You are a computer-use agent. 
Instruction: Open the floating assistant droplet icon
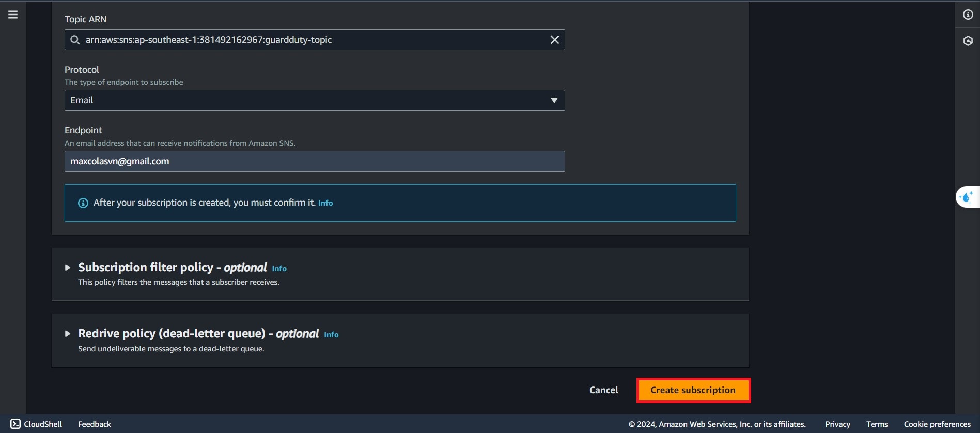(966, 197)
